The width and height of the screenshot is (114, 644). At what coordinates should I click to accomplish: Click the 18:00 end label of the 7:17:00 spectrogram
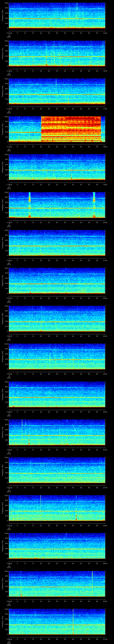pos(105,147)
